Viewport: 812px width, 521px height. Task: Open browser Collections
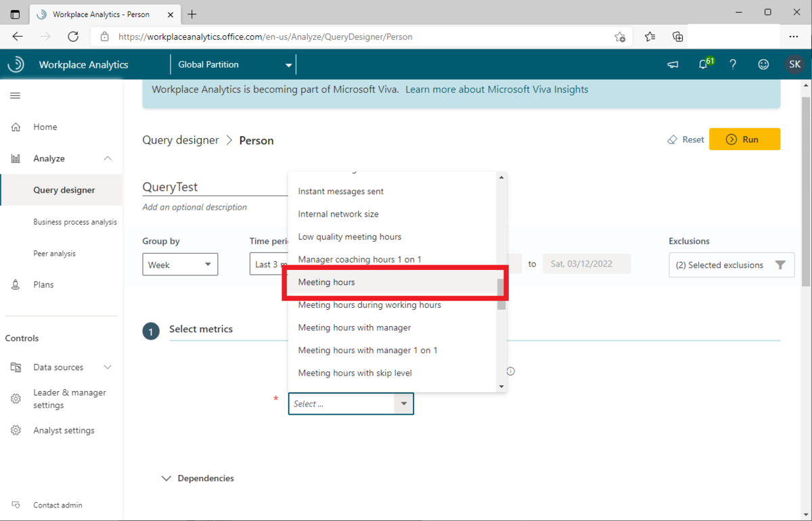point(677,37)
